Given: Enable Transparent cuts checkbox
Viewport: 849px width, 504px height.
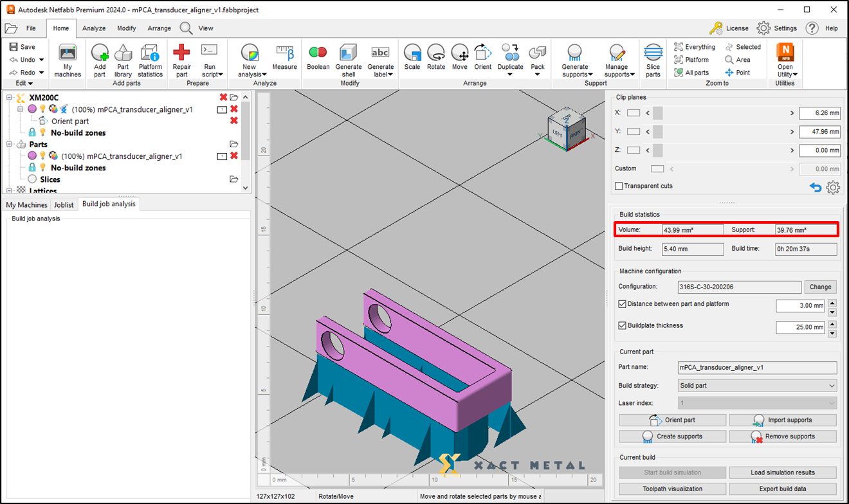Looking at the screenshot, I should [x=619, y=186].
